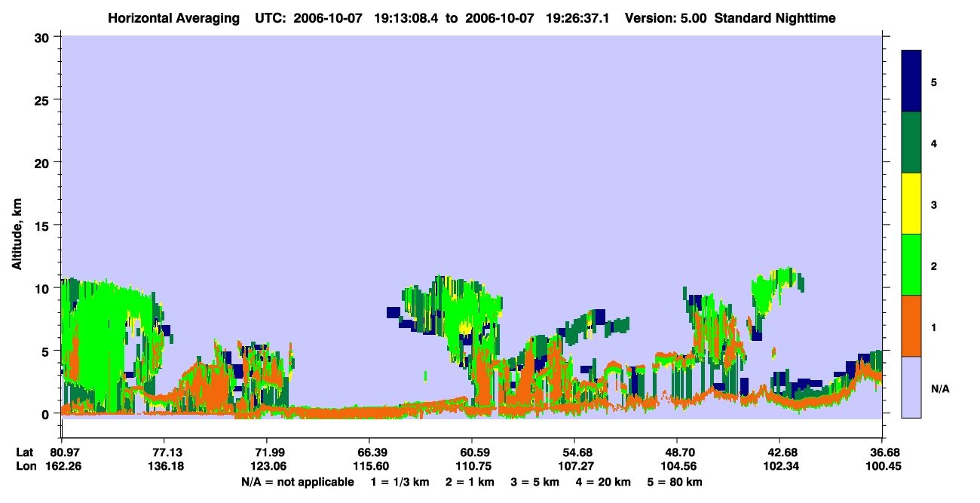Viewport: 980px width, 503px height.
Task: Click the yellow colorbar segment labeled 3
Action: 911,204
